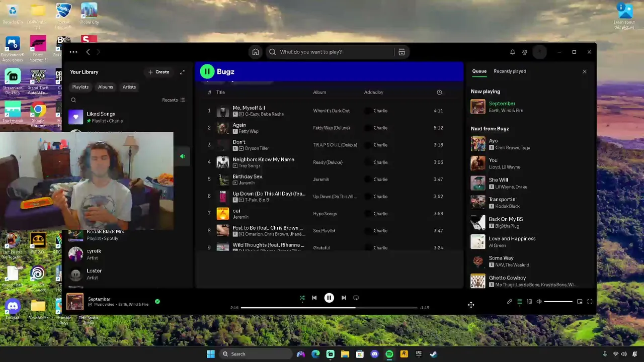Sort tracks by duration clock icon

pos(439,93)
